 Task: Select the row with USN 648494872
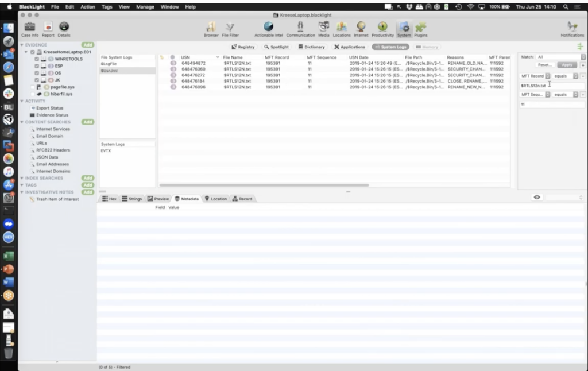[334, 63]
